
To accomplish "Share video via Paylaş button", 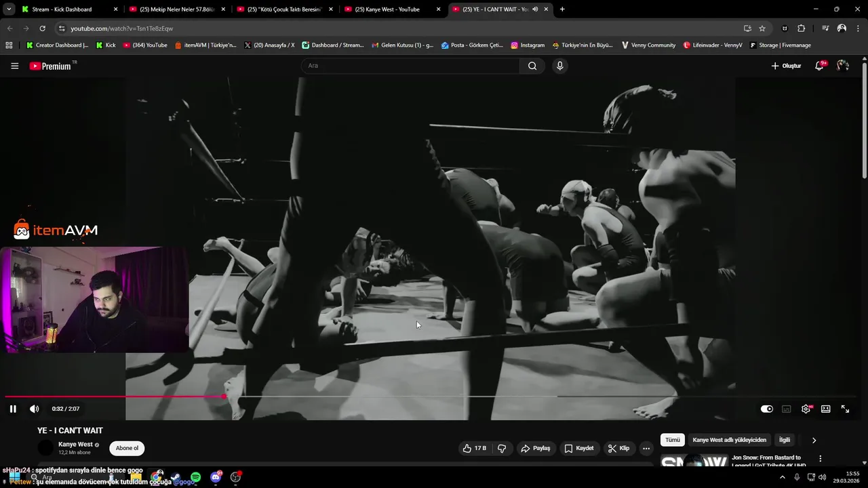I will [x=535, y=448].
